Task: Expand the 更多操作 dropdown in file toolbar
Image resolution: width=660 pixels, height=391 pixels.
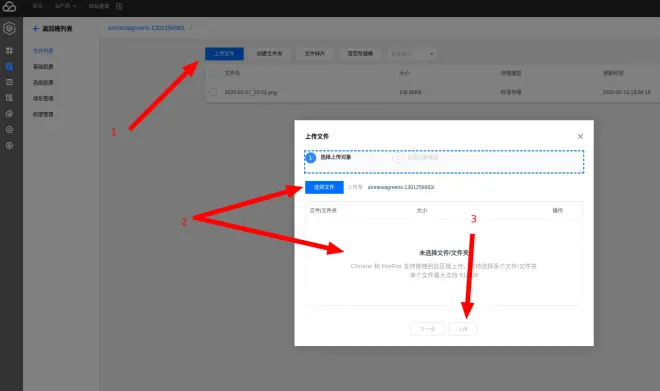Action: tap(411, 54)
